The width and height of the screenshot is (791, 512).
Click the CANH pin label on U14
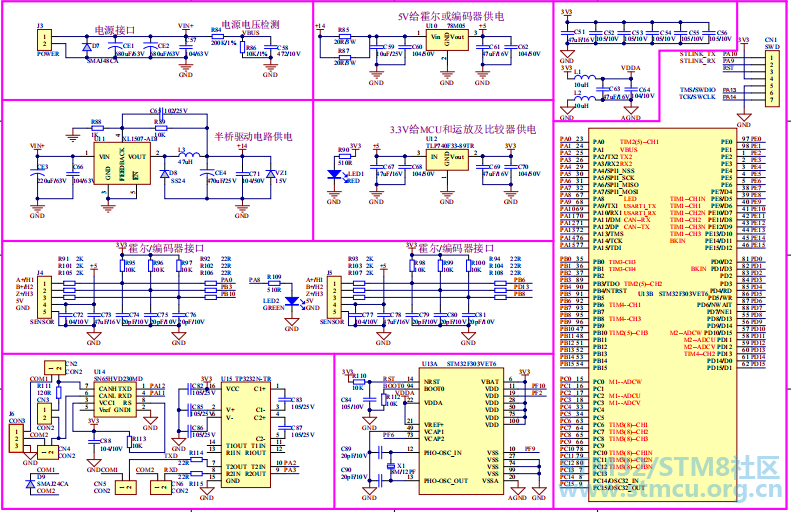107,389
